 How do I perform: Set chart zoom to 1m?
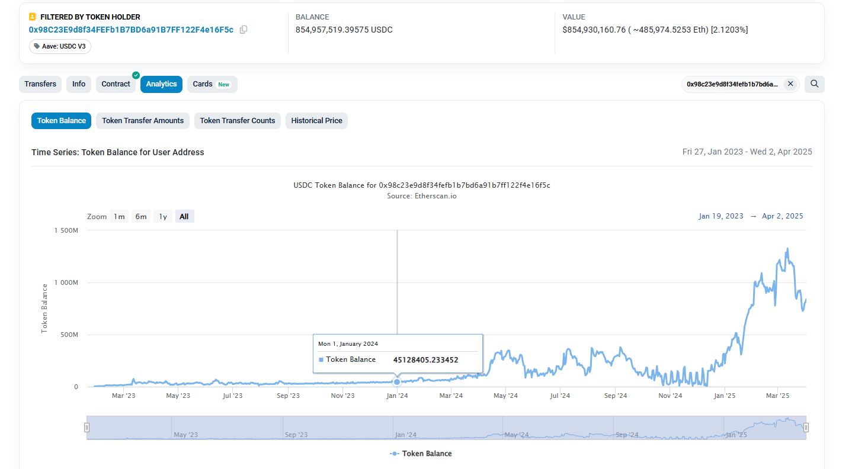(x=119, y=217)
